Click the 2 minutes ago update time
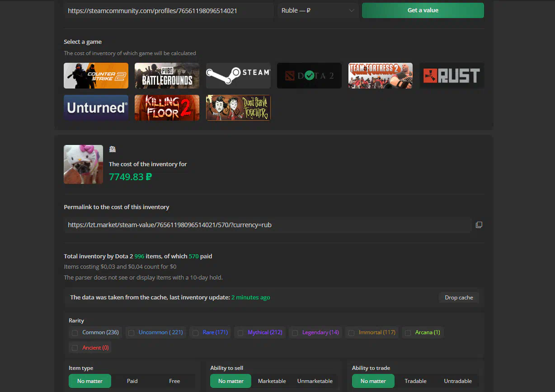 click(x=251, y=298)
